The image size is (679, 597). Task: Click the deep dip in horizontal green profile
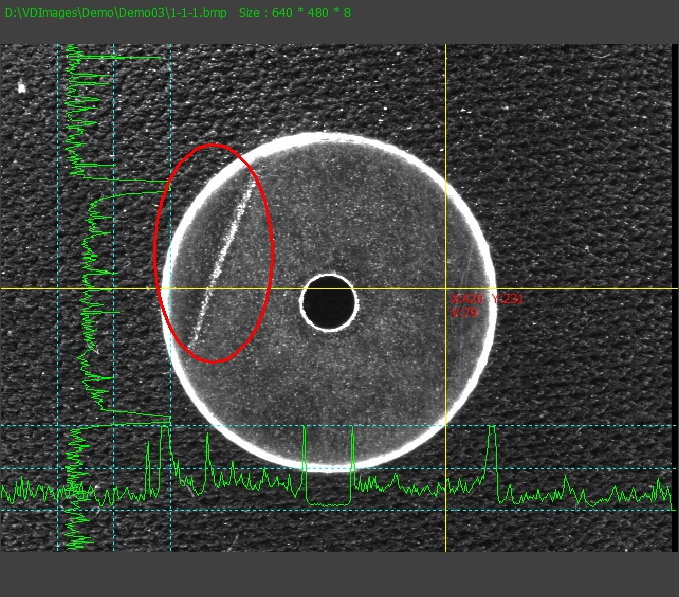click(x=329, y=500)
